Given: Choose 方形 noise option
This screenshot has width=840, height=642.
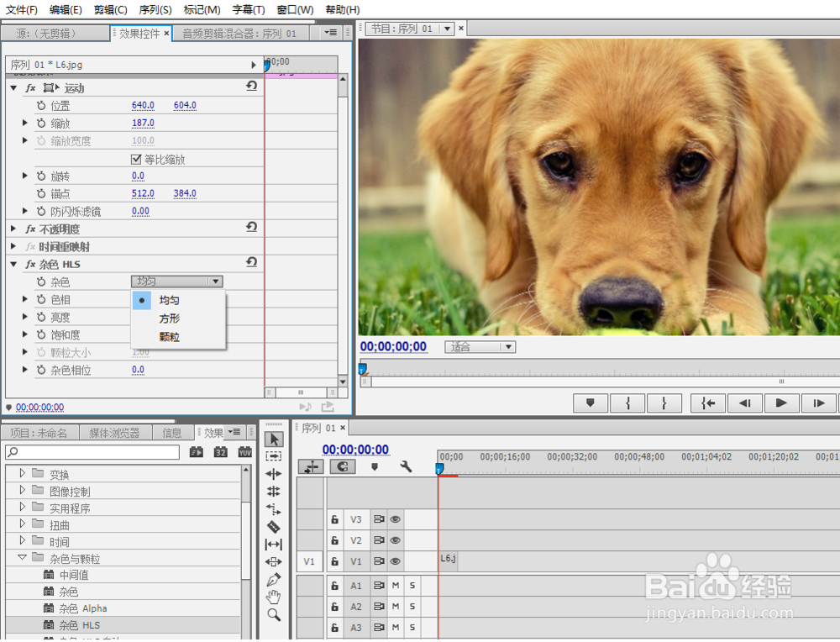Looking at the screenshot, I should point(170,318).
